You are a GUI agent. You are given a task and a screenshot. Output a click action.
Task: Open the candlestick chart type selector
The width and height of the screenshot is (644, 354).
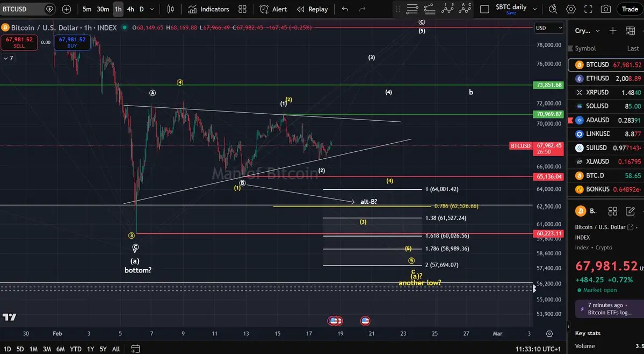click(x=170, y=9)
